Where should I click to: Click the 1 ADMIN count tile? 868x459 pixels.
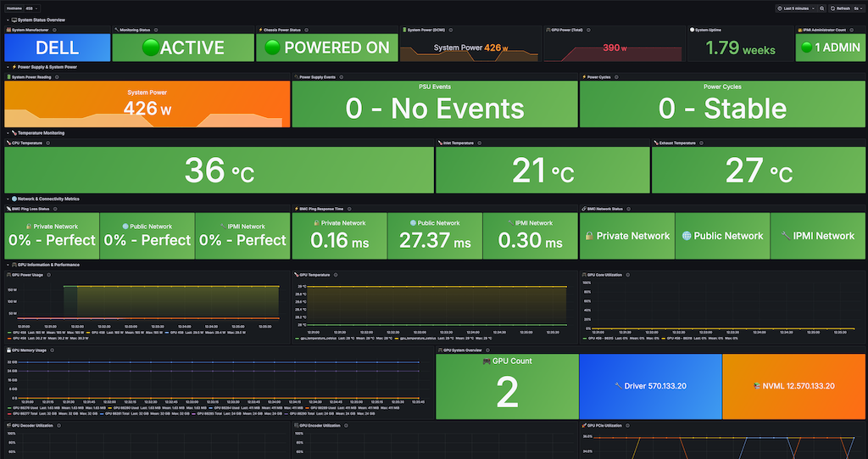point(831,48)
